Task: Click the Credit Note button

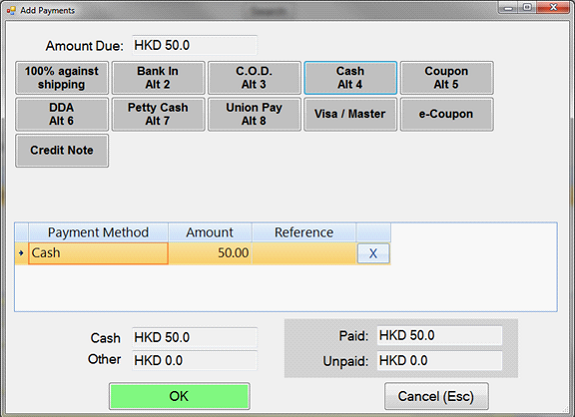Action: pyautogui.click(x=62, y=150)
